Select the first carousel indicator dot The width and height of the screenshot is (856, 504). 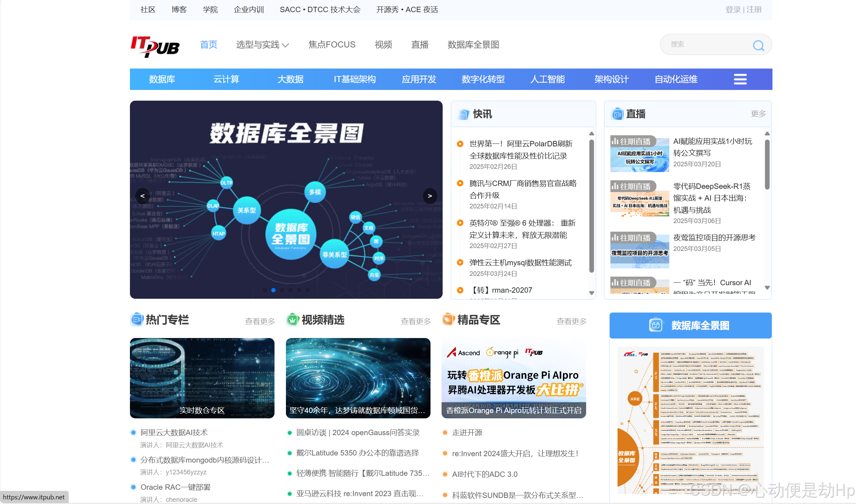[x=265, y=290]
